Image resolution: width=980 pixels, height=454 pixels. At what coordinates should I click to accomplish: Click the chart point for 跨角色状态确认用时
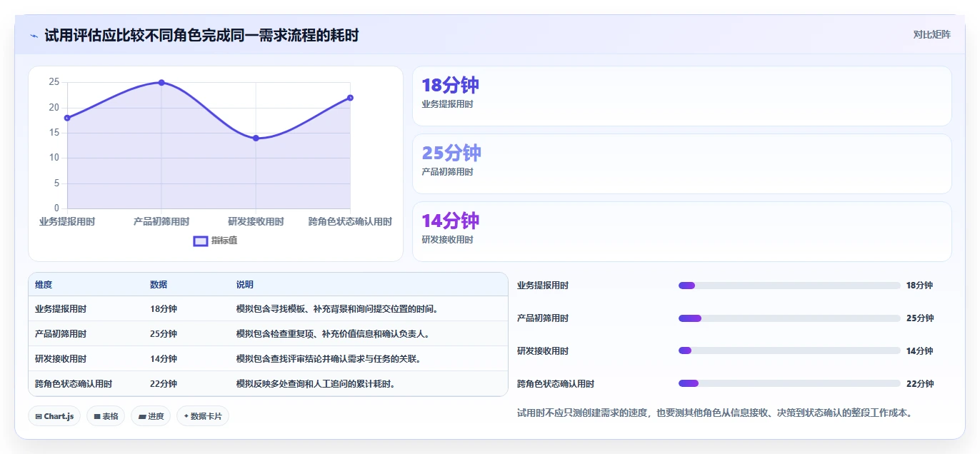(x=350, y=98)
